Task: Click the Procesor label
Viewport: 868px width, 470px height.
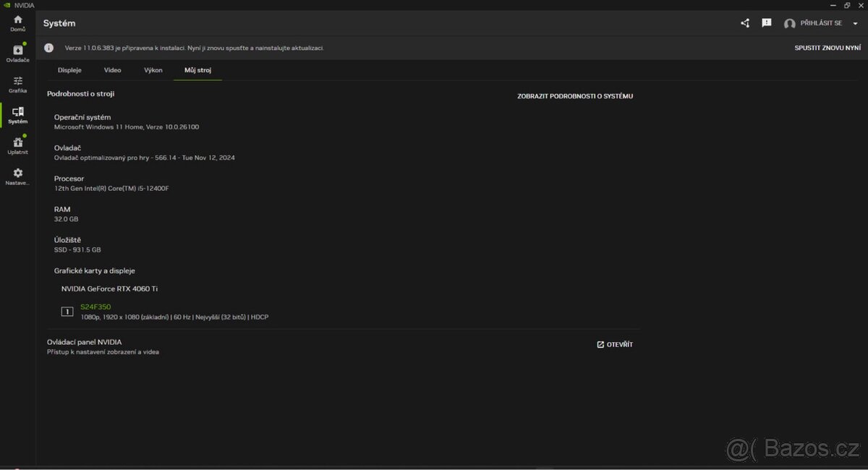Action: pyautogui.click(x=69, y=179)
